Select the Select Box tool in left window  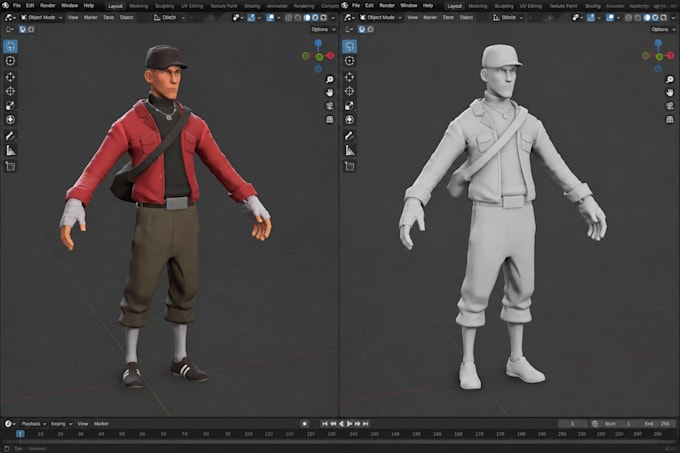[10, 46]
